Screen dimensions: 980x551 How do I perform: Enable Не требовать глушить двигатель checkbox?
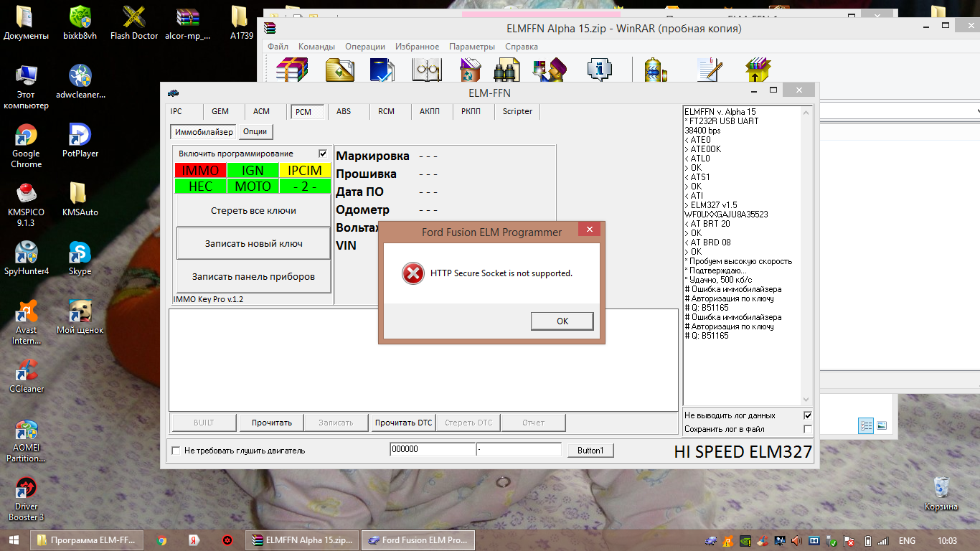coord(176,451)
